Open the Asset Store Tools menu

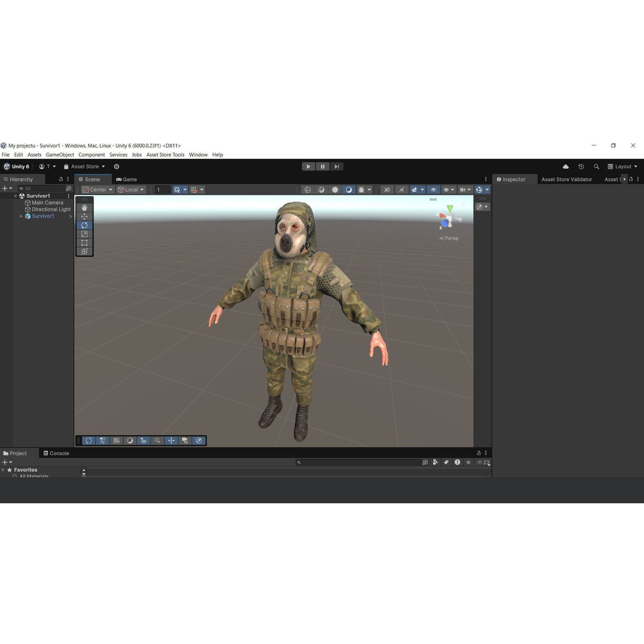click(x=166, y=155)
